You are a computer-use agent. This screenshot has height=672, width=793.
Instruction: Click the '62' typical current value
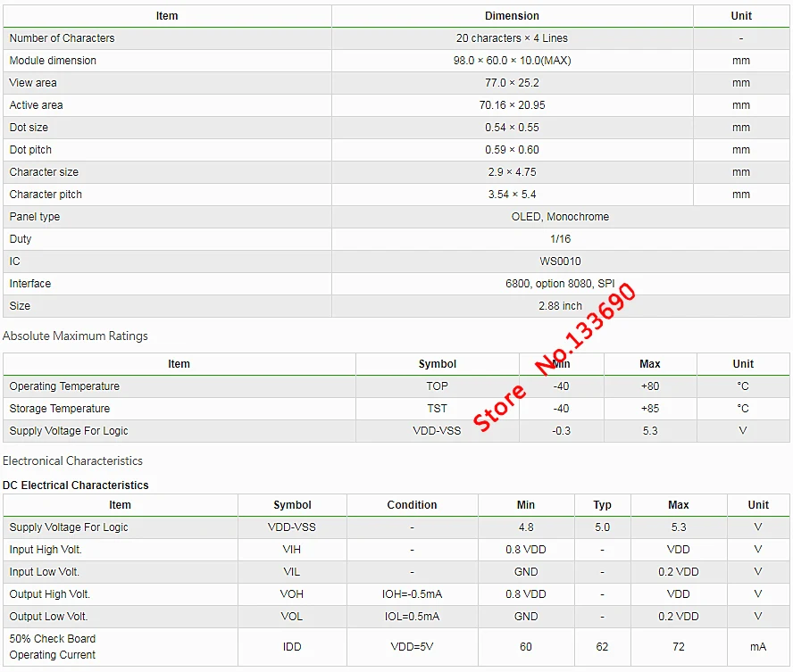pos(602,647)
